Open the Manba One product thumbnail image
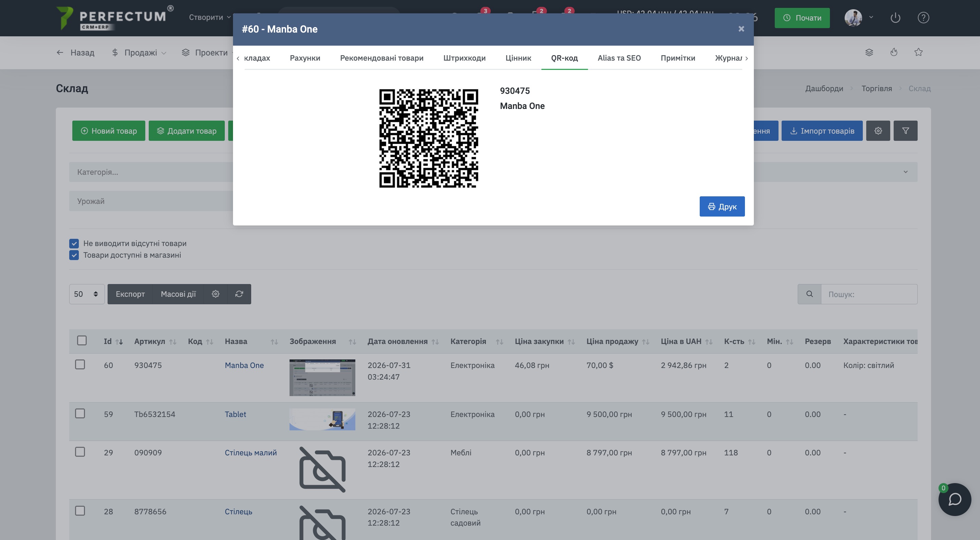The image size is (980, 540). [x=322, y=378]
